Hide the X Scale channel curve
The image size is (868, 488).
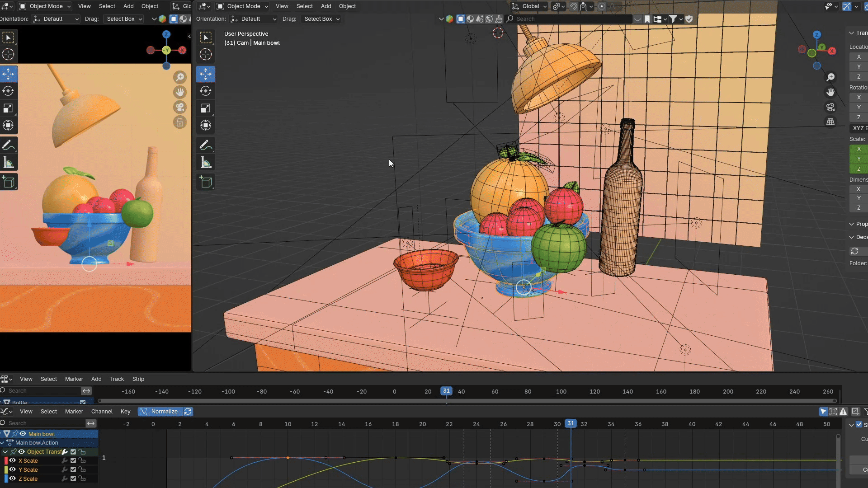(x=13, y=460)
